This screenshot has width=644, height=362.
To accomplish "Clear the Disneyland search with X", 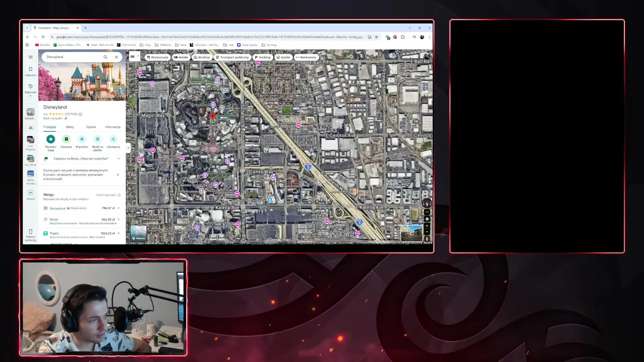I will coord(116,57).
